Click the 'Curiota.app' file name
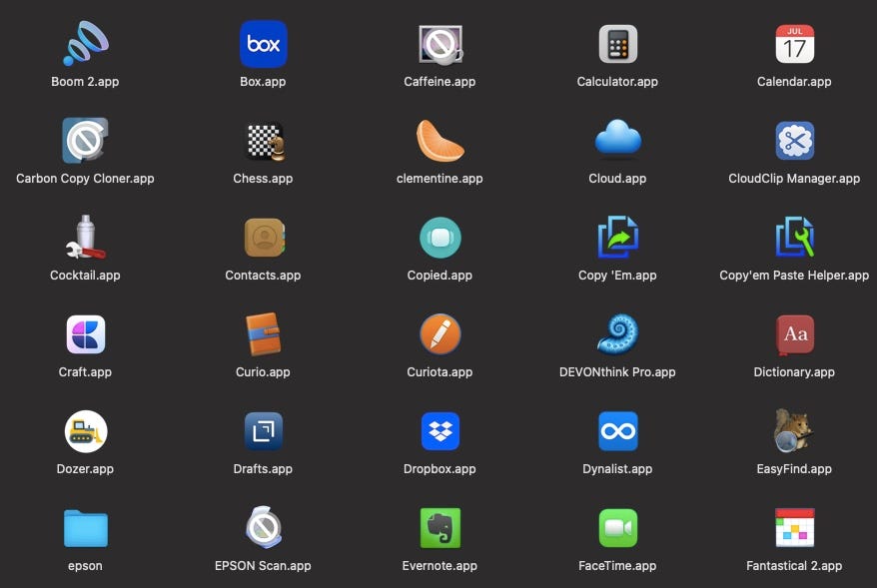The image size is (877, 588). tap(439, 372)
